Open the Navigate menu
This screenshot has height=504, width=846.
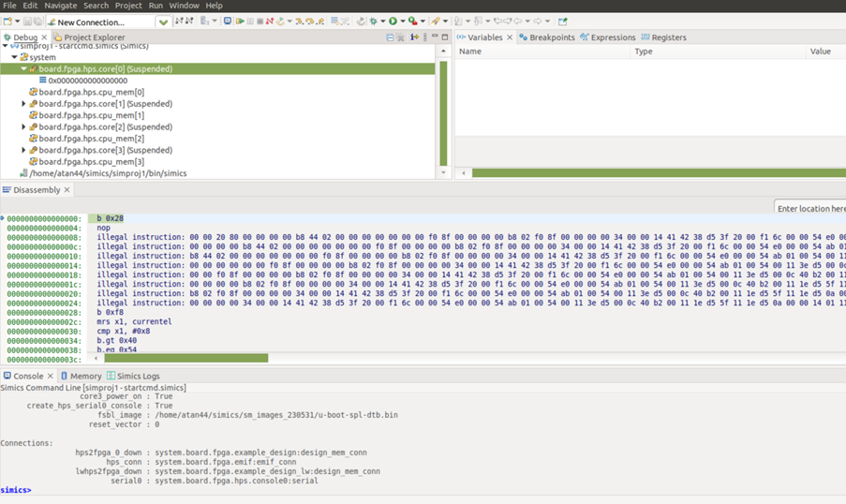tap(61, 6)
